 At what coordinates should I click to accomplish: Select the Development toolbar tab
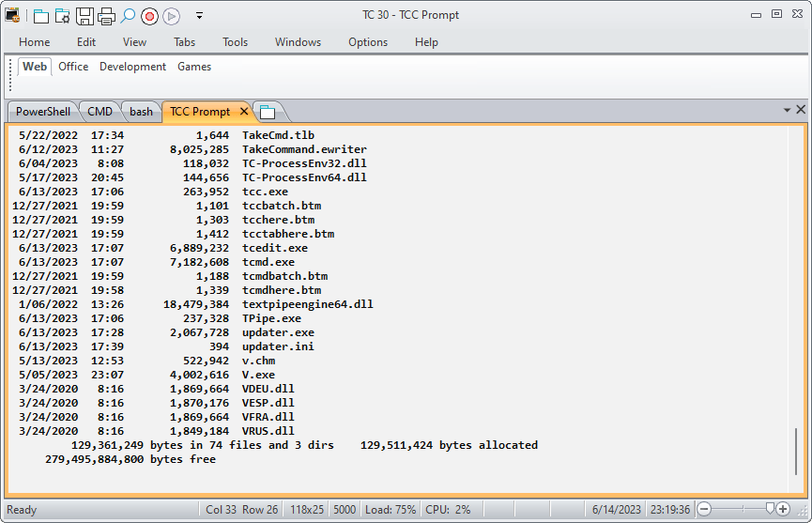132,67
